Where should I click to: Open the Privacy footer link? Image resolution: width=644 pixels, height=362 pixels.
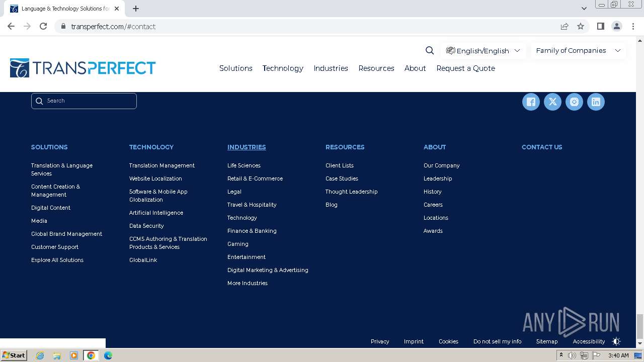pyautogui.click(x=380, y=341)
